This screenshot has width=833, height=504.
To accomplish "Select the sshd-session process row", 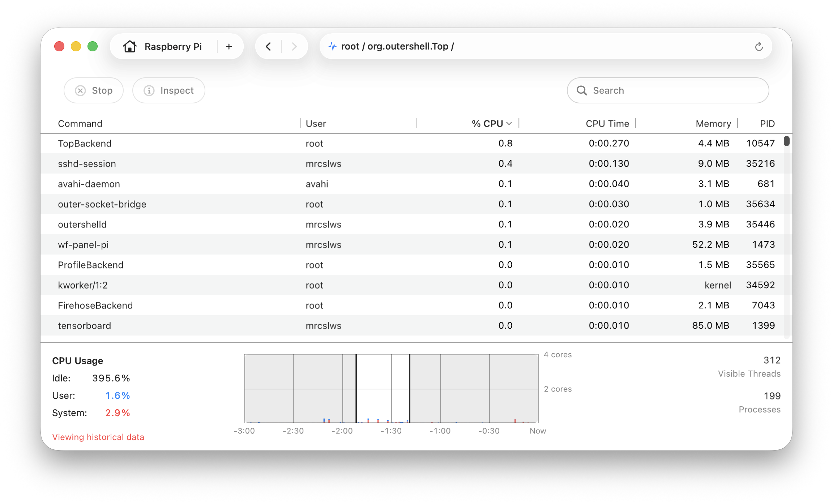I will click(x=412, y=164).
